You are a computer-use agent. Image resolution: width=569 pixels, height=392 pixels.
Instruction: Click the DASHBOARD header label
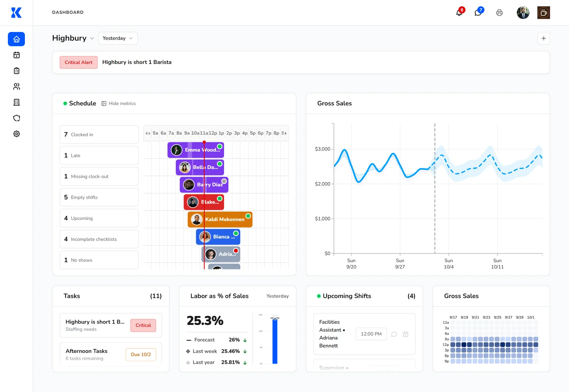pos(68,12)
